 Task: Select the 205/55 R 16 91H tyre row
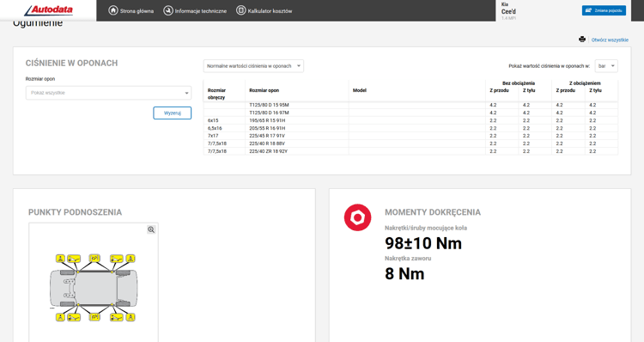click(x=410, y=128)
